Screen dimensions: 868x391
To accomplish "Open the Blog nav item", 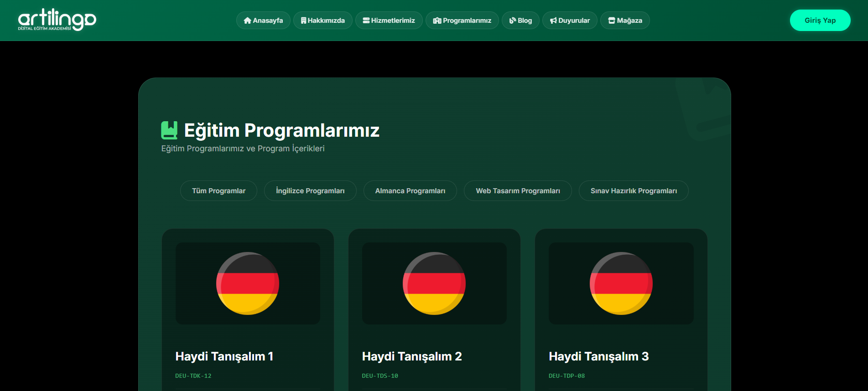I will 520,21.
